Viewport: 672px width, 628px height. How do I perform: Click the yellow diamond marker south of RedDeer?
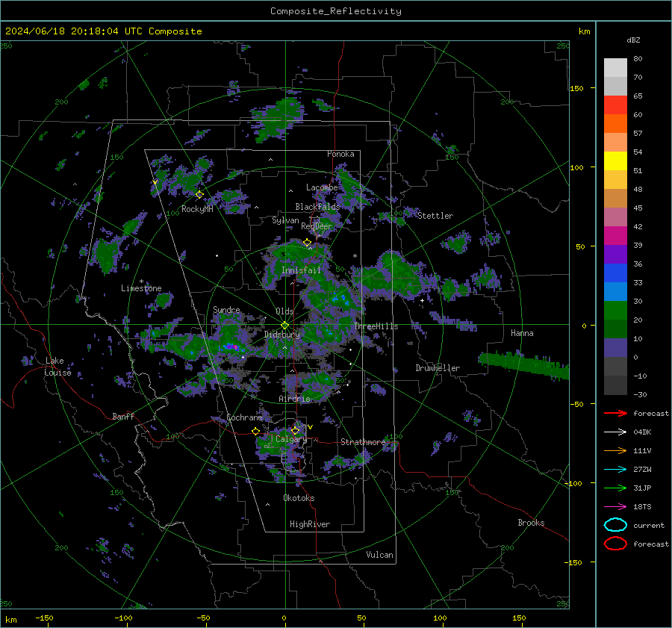pos(307,243)
